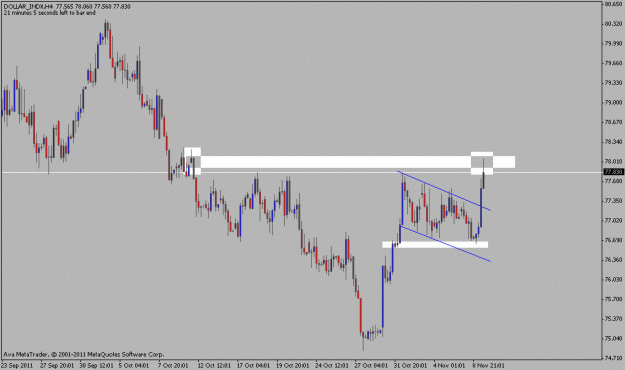Click the '31 Oct 20:01' time axis label
Screen dimensions: 625x370
coord(410,365)
